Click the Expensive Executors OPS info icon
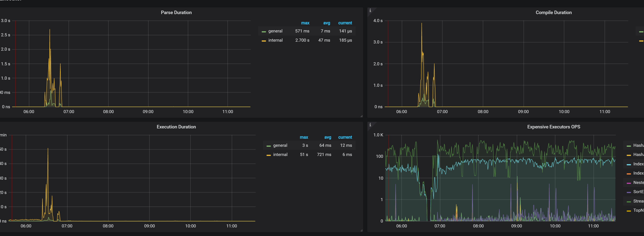 pos(370,125)
